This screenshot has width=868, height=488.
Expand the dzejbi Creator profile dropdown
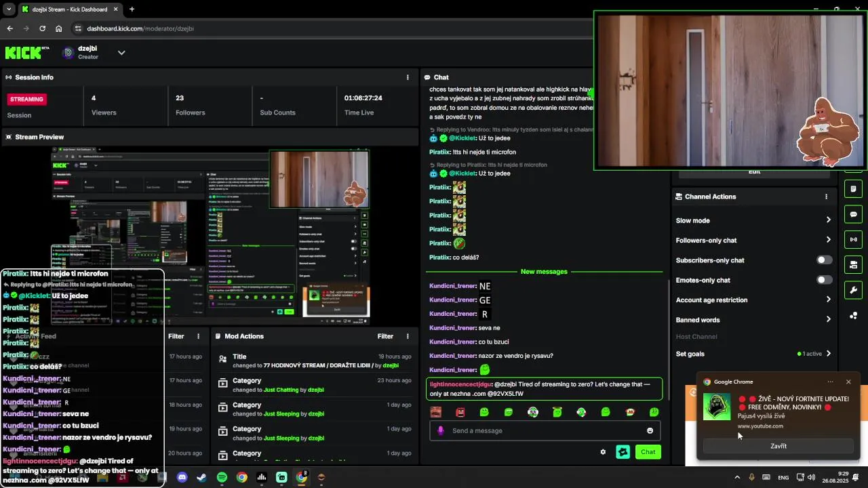pos(121,53)
